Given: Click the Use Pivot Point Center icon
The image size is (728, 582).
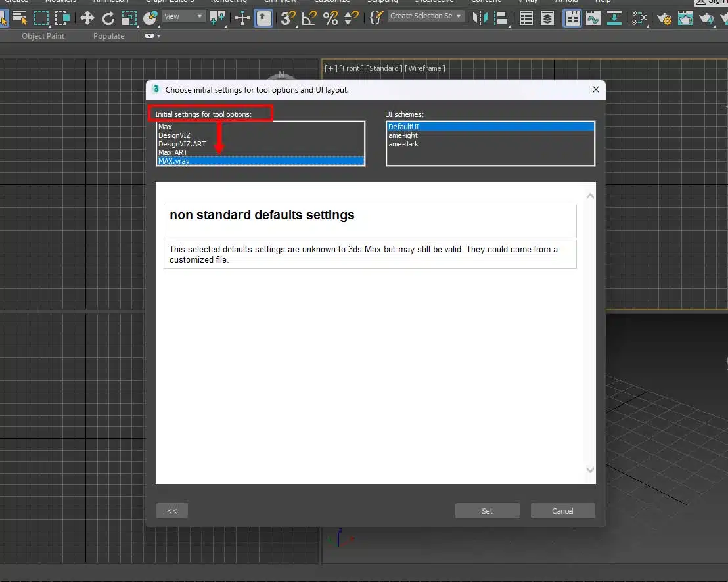Looking at the screenshot, I should coord(217,18).
